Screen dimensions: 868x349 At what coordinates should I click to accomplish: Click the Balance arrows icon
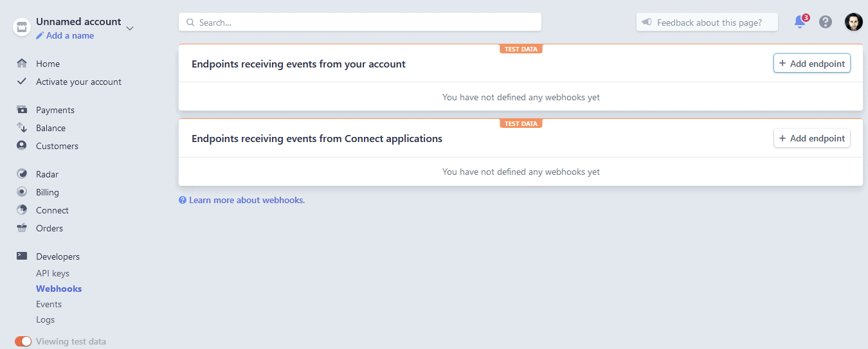click(22, 128)
